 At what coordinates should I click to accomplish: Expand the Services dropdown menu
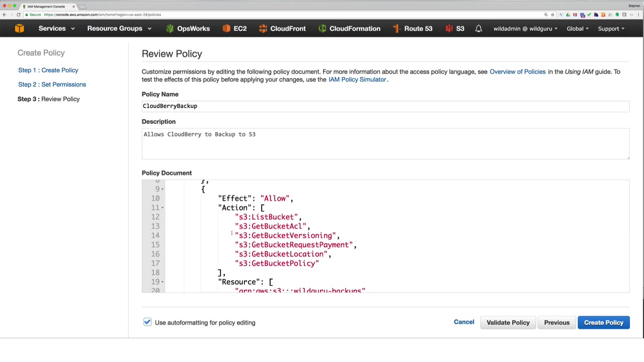(56, 29)
